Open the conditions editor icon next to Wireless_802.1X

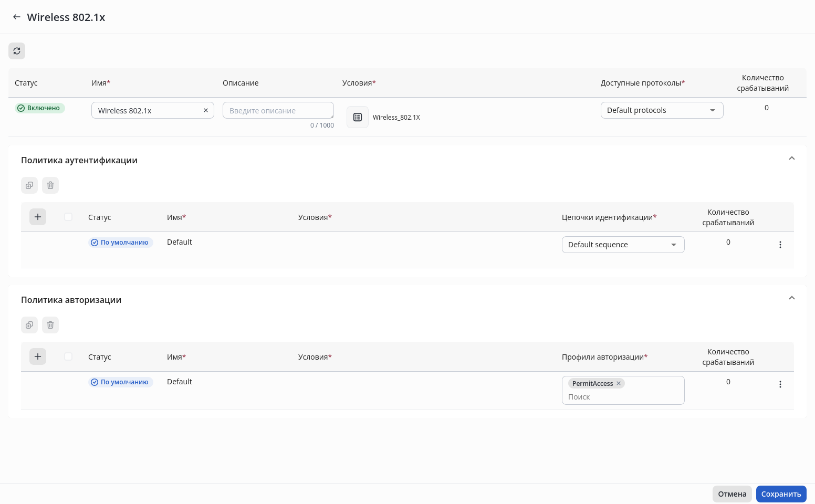(358, 117)
